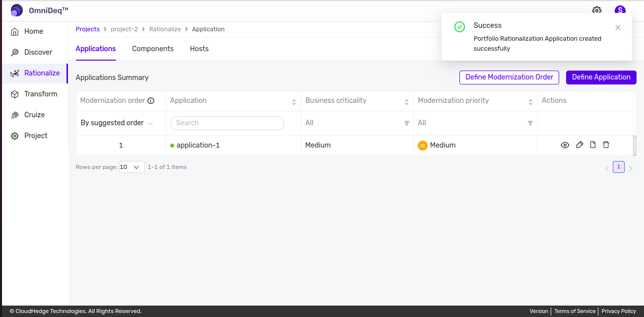Click the Discover magnifier icon
Screen dimensions: 644x317
pos(15,52)
